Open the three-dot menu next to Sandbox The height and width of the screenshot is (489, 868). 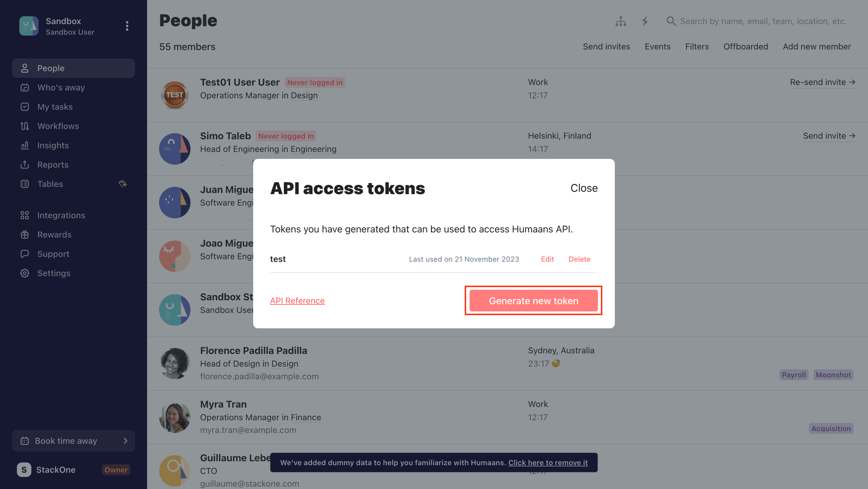coord(127,26)
